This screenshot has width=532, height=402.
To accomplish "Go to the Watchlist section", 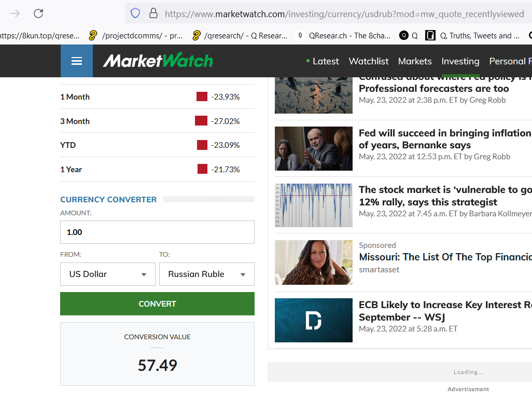I will [x=369, y=61].
